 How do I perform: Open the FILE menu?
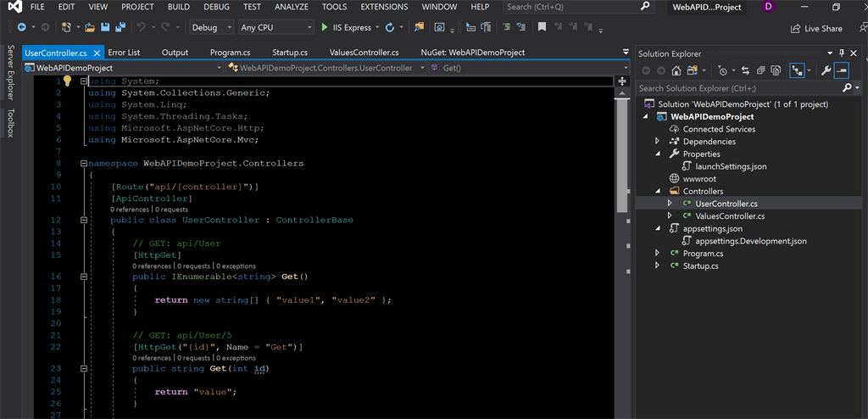pyautogui.click(x=37, y=7)
